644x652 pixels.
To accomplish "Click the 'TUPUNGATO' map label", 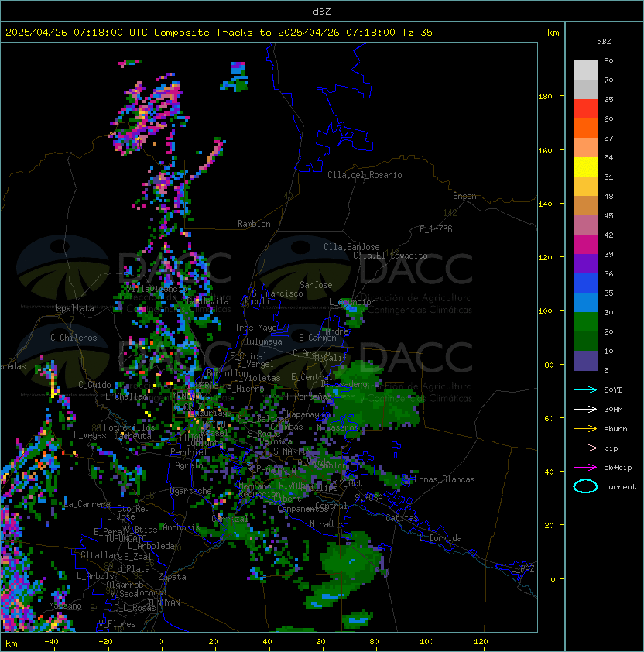I will (125, 538).
